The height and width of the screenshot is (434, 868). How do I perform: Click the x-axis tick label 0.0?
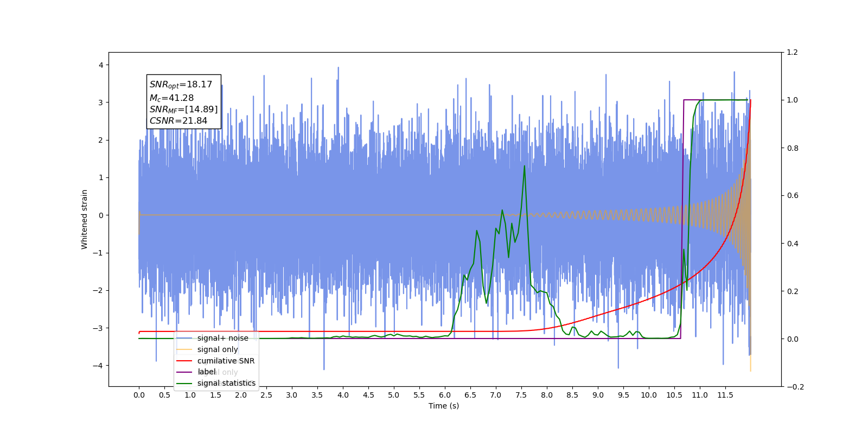(x=139, y=395)
